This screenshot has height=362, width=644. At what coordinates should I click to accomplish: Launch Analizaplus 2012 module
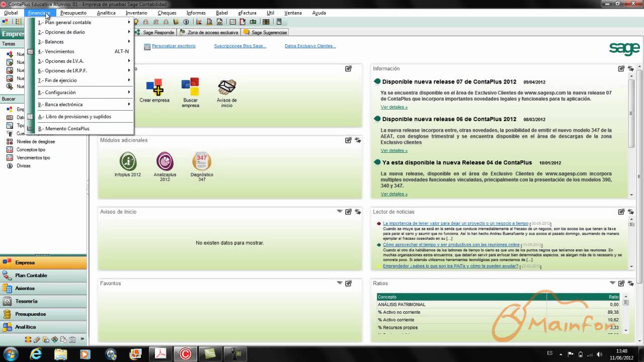point(165,166)
